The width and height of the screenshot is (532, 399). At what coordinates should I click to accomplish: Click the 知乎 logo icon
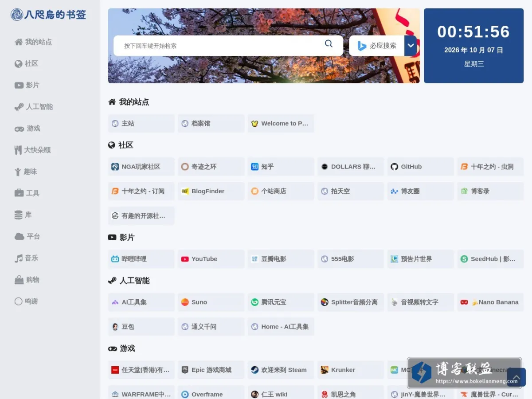[255, 167]
